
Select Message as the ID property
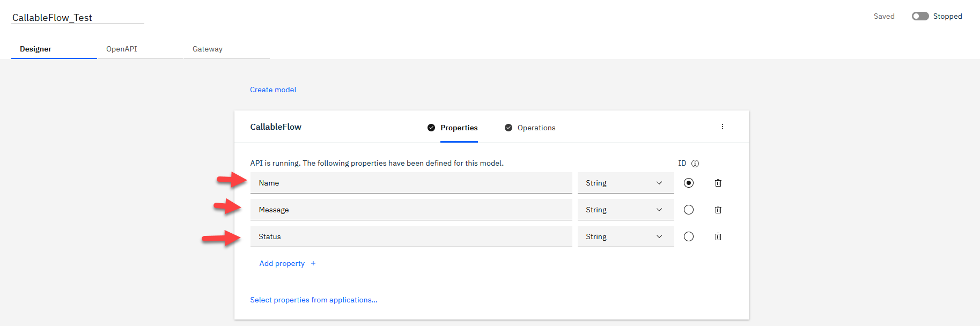(x=689, y=210)
